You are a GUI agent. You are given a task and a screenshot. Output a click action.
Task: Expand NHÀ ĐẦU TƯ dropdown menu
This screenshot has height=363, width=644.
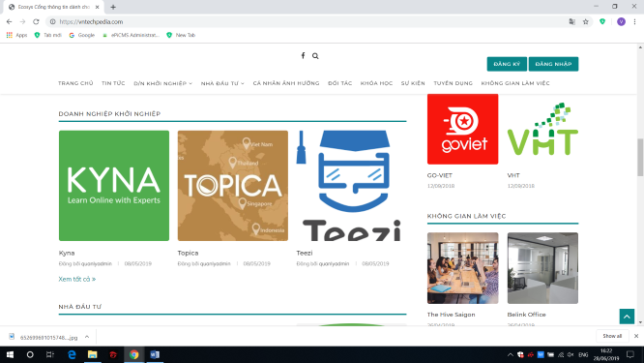click(x=222, y=83)
